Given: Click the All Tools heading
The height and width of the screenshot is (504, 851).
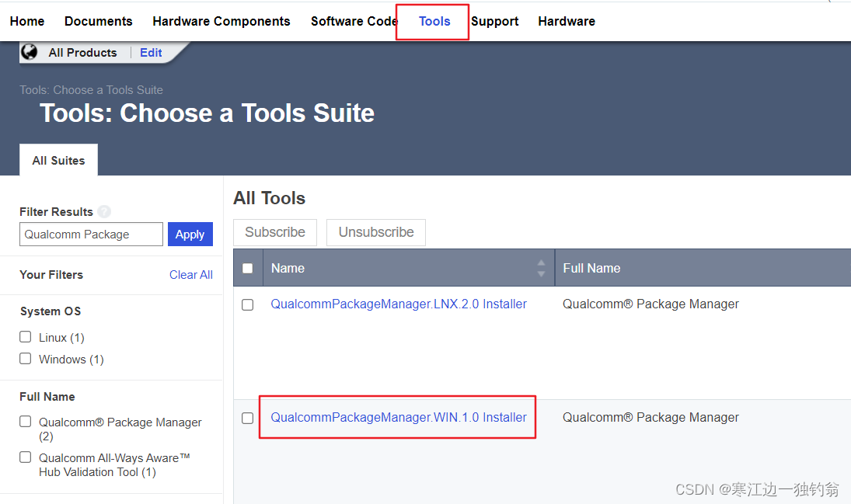Looking at the screenshot, I should [269, 198].
